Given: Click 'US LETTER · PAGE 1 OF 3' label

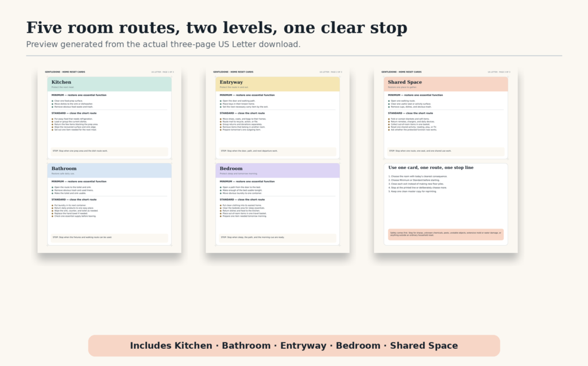Looking at the screenshot, I should point(163,72).
